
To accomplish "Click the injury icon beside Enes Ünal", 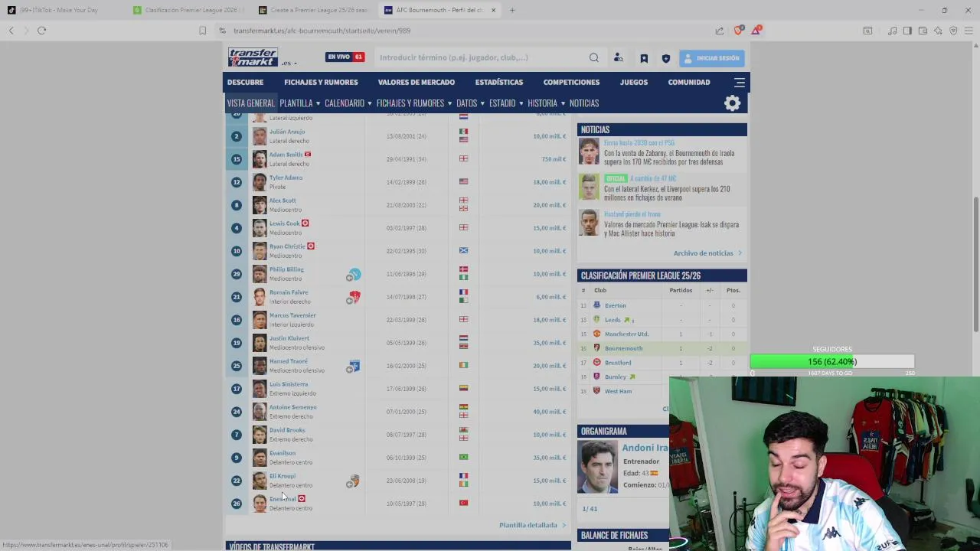I will tap(302, 499).
